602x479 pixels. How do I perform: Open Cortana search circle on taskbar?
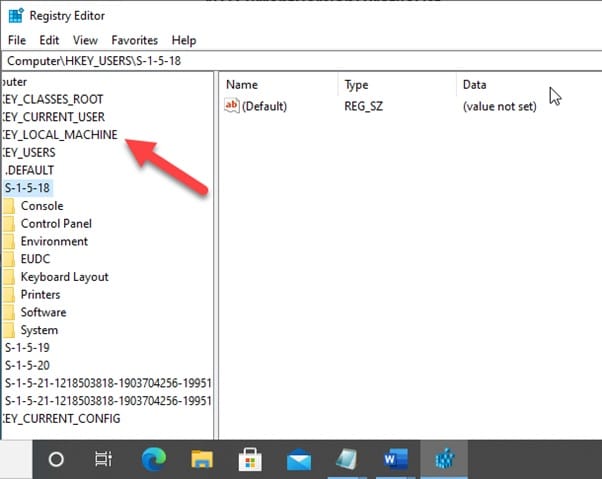tap(56, 459)
